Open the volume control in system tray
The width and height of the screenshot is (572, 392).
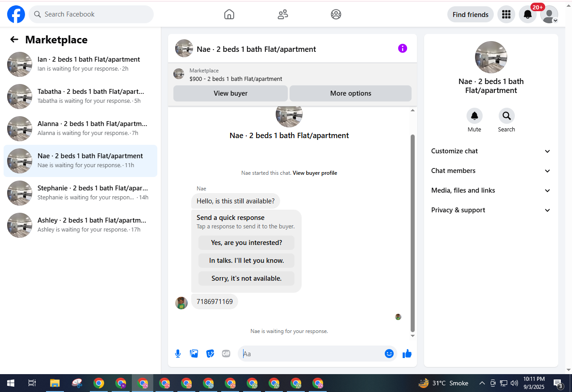(x=514, y=383)
